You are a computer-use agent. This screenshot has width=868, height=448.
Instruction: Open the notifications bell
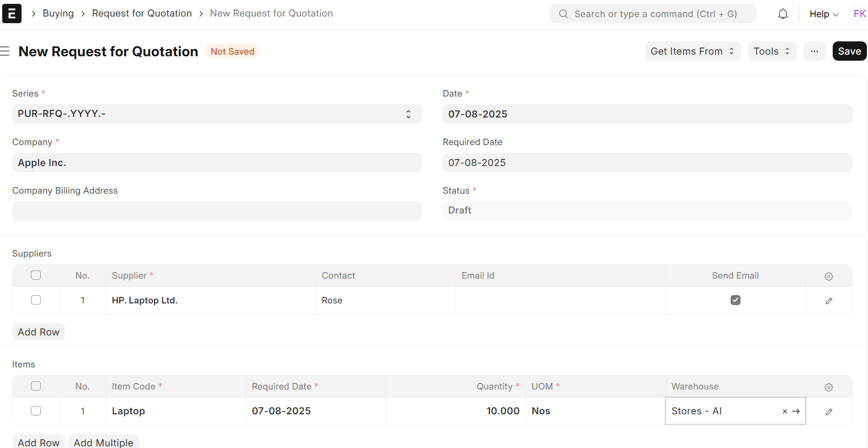[x=782, y=14]
